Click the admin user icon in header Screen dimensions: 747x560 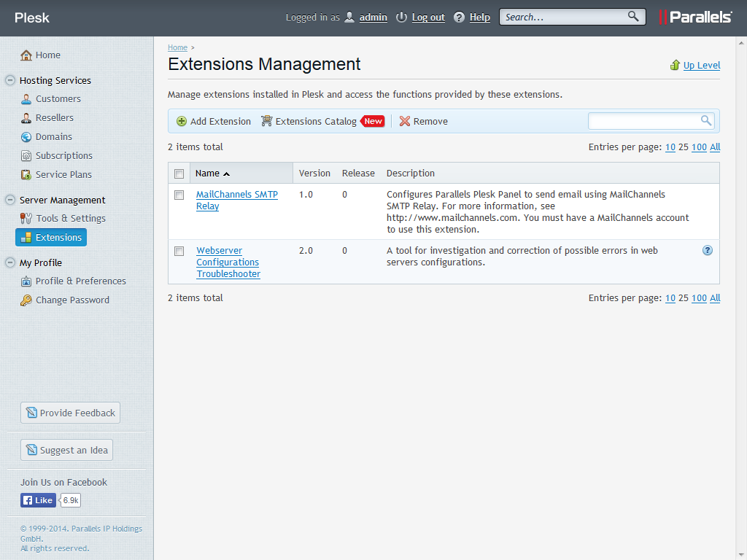click(x=349, y=17)
